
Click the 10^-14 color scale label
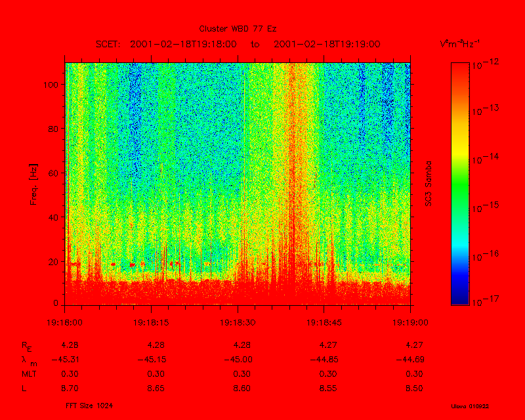(x=486, y=159)
